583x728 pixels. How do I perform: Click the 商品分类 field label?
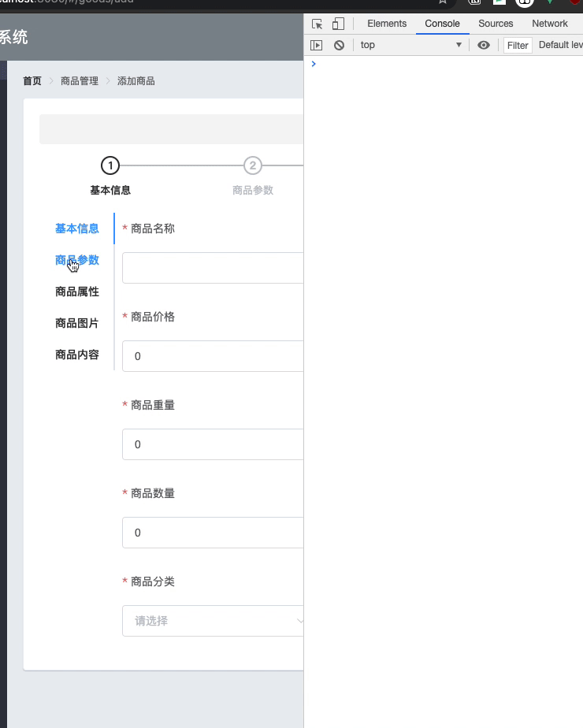[x=153, y=581]
